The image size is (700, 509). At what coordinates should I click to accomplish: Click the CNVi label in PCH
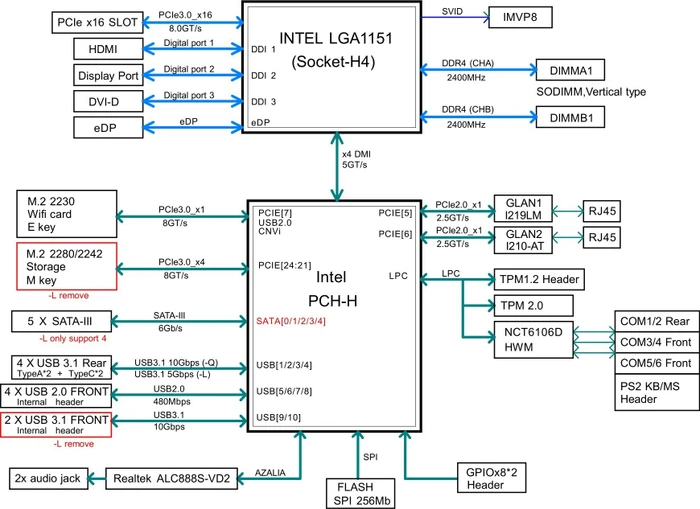(x=270, y=231)
